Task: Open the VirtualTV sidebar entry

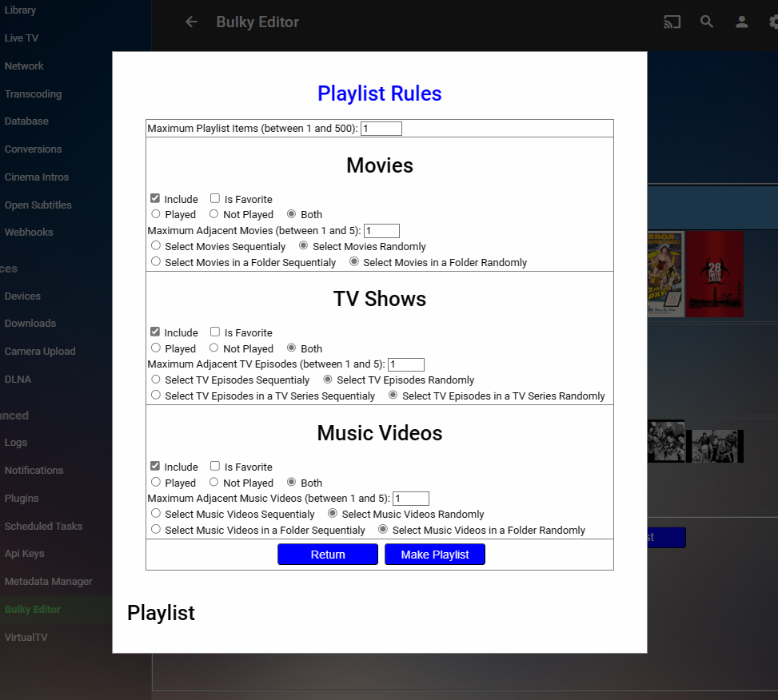Action: (x=25, y=637)
